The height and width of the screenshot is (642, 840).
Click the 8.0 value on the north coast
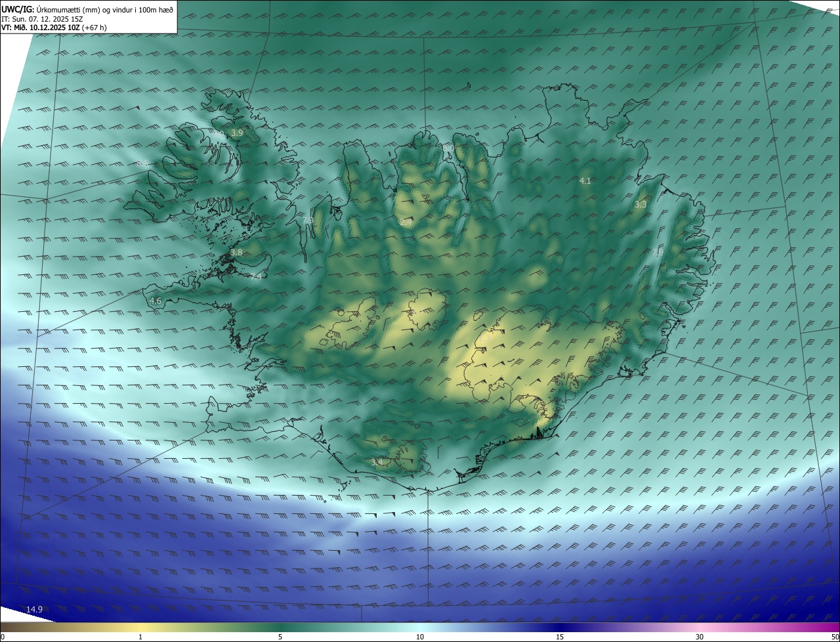click(448, 149)
